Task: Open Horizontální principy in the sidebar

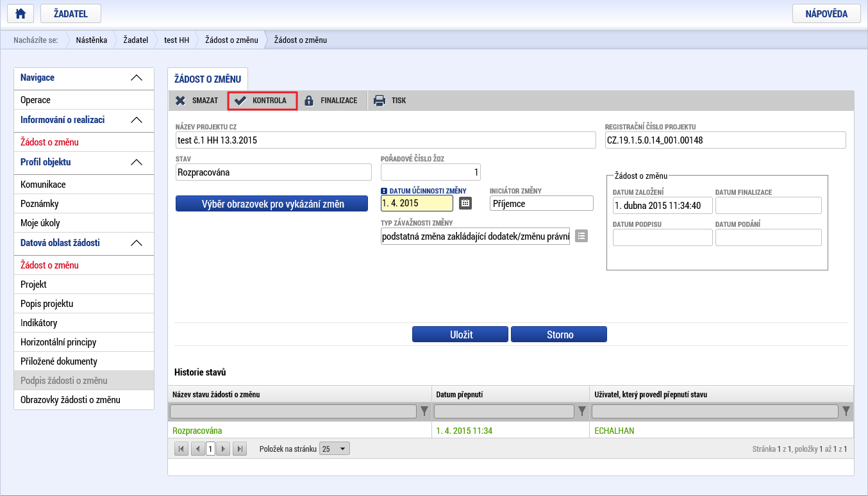Action: point(84,342)
